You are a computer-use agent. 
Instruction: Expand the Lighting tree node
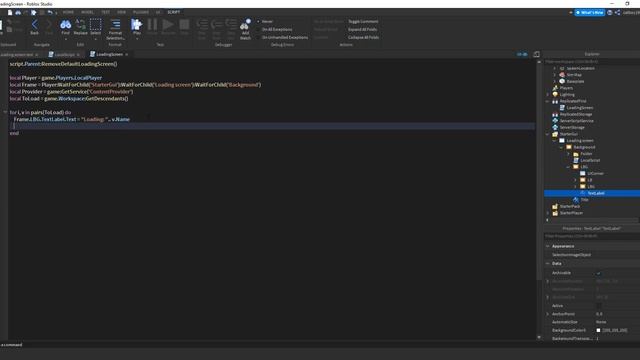[548, 95]
